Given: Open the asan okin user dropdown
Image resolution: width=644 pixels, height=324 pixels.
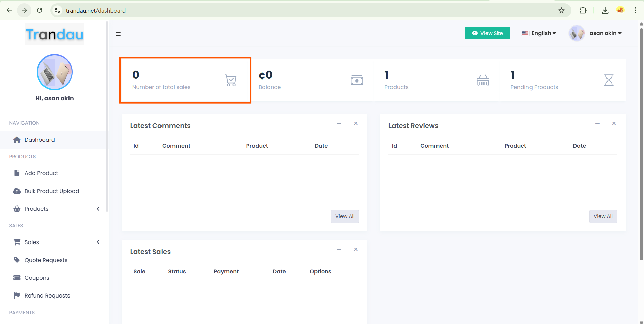Looking at the screenshot, I should 605,33.
